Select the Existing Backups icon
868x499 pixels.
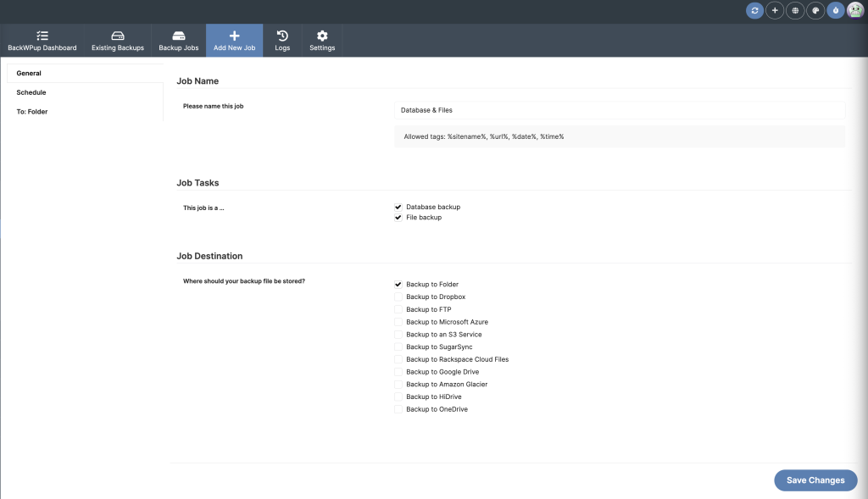[x=117, y=34]
